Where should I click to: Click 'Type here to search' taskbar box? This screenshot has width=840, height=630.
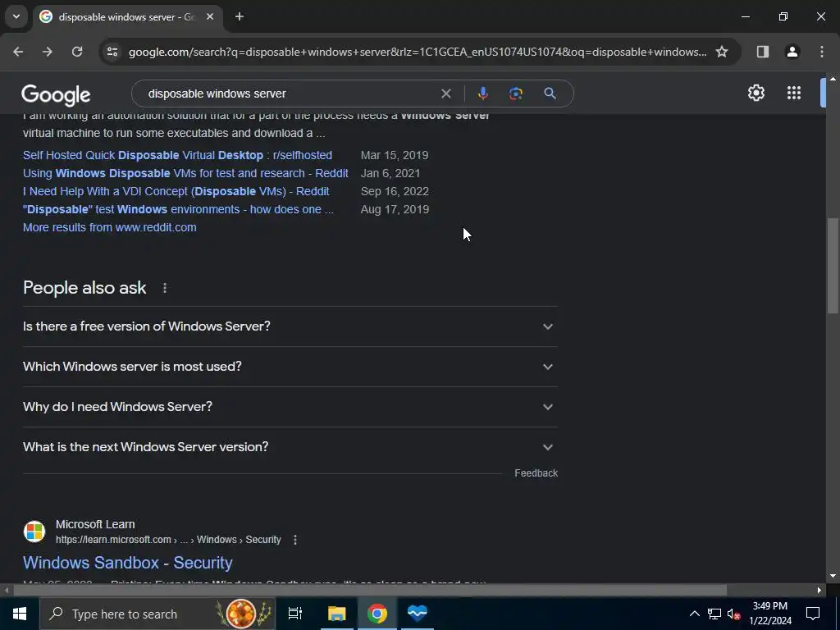157,614
